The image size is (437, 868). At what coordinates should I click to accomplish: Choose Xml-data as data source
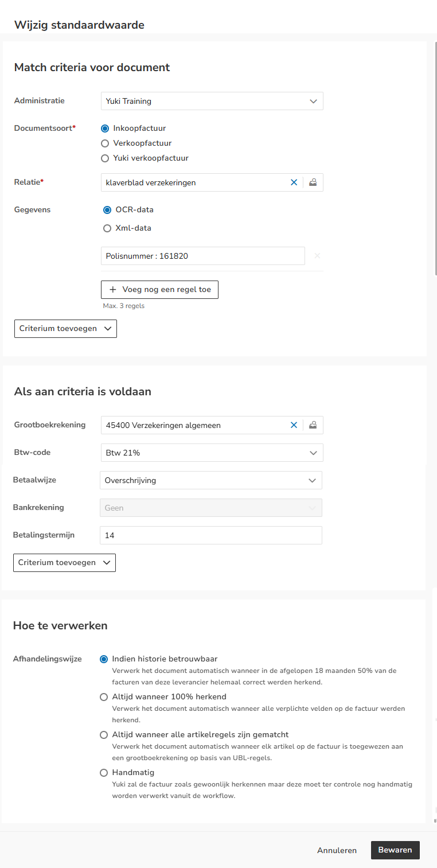pyautogui.click(x=107, y=228)
